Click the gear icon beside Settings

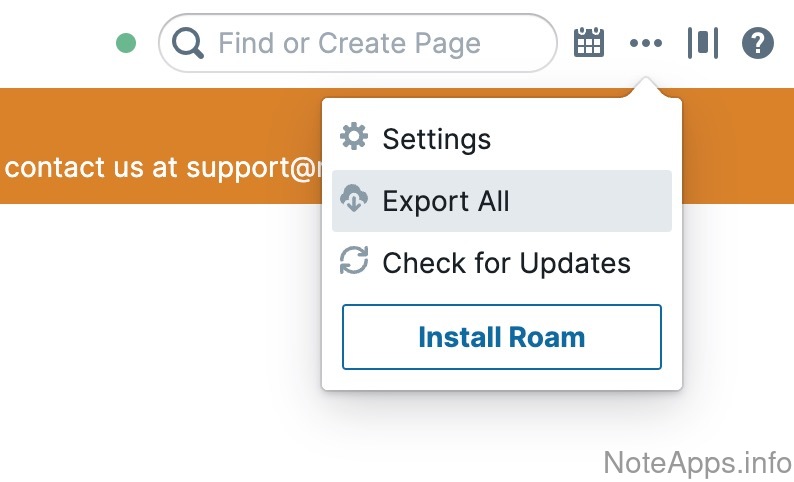(354, 137)
